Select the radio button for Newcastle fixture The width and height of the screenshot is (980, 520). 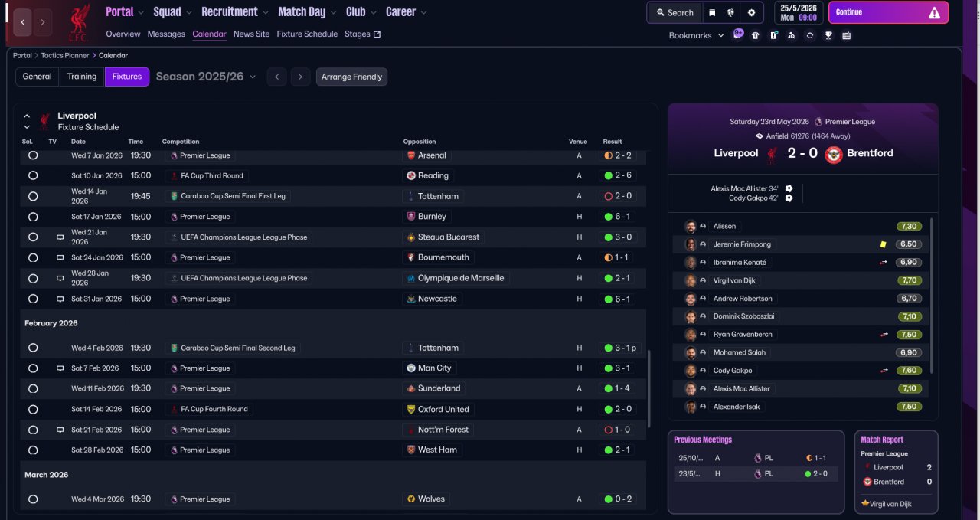(33, 299)
